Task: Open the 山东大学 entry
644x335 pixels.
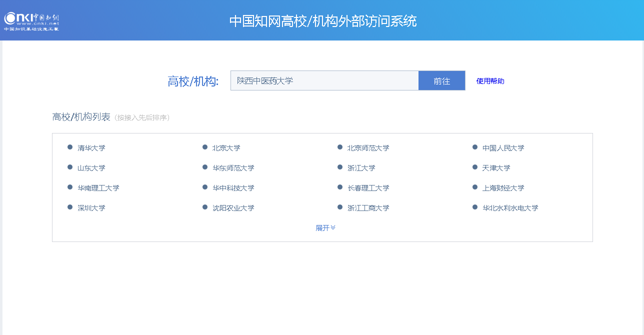Action: 91,168
